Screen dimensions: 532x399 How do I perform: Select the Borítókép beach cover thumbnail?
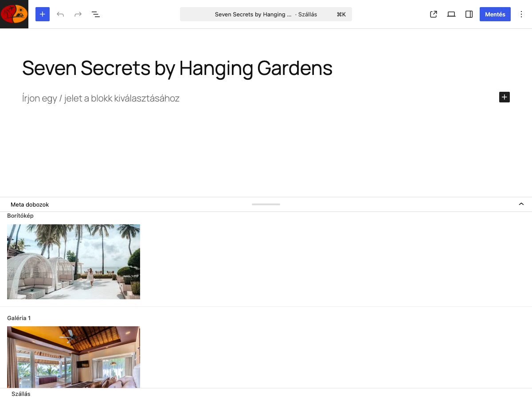tap(74, 262)
